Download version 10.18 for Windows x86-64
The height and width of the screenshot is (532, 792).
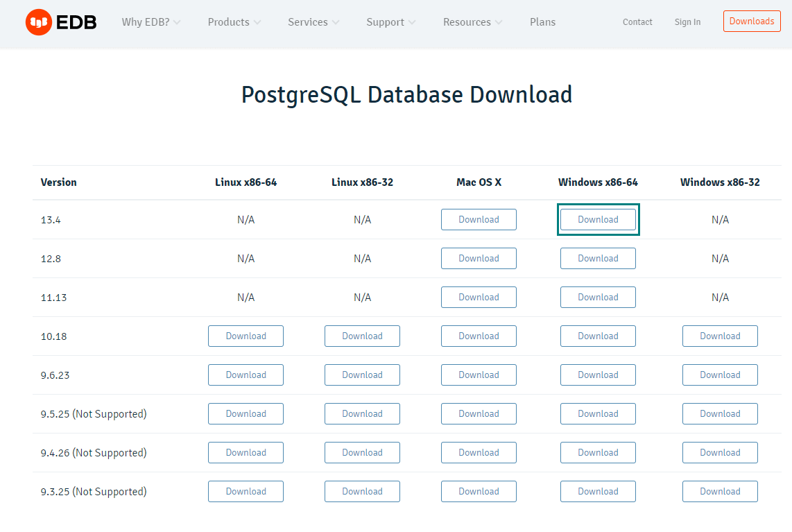[598, 336]
